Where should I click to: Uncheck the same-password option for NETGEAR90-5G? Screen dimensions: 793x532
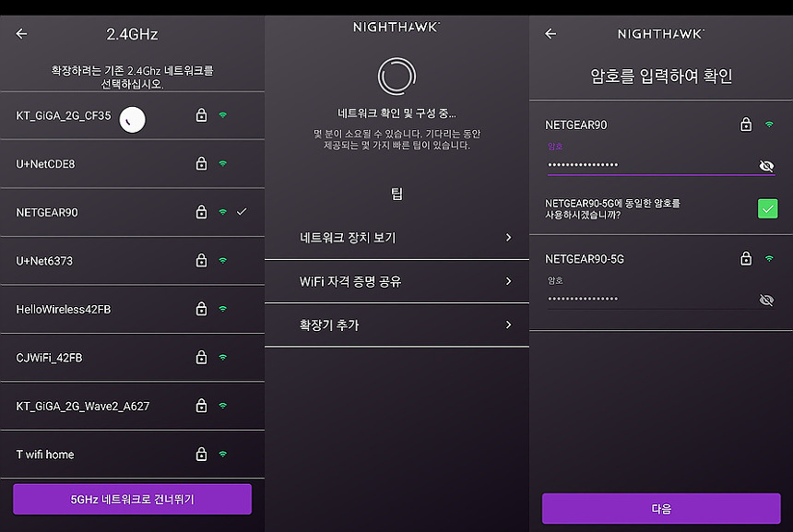click(x=767, y=208)
